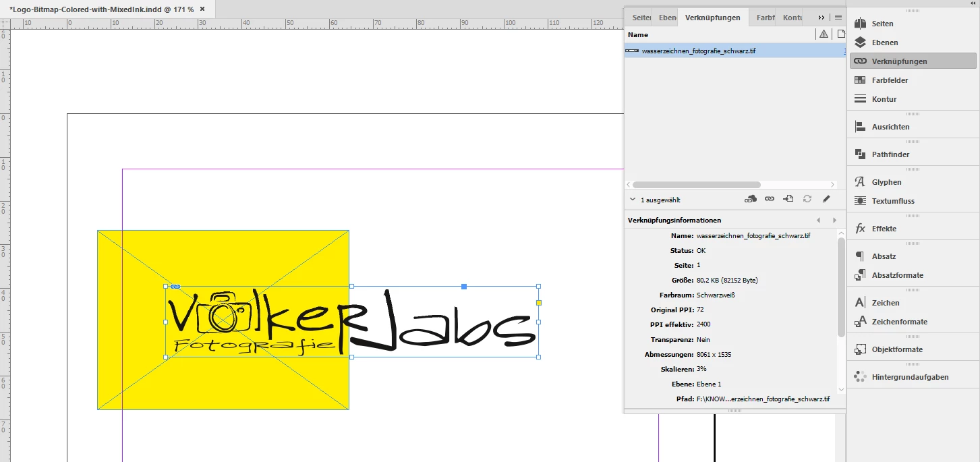The height and width of the screenshot is (462, 980).
Task: Click the Größe value 80,2 KB
Action: tap(727, 281)
